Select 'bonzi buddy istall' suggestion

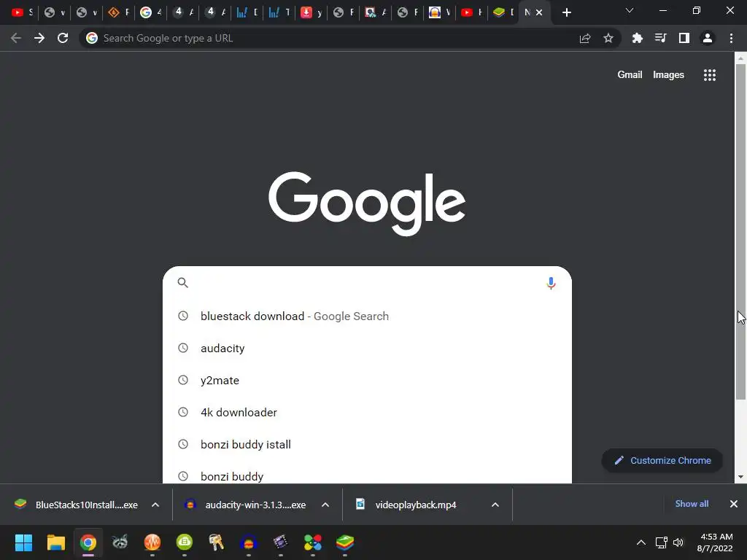[x=367, y=444]
